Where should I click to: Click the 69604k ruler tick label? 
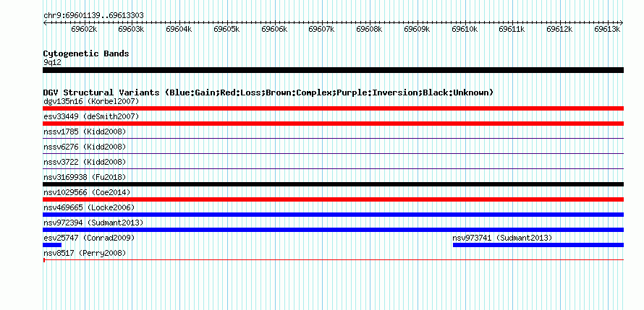tap(179, 29)
